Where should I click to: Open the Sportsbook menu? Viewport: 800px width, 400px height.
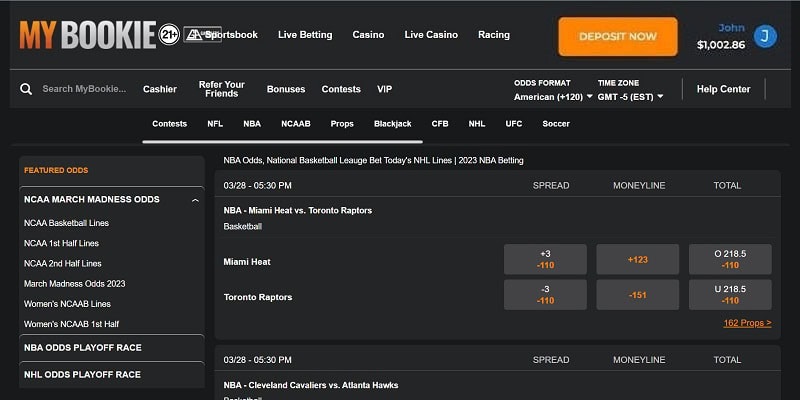point(231,35)
